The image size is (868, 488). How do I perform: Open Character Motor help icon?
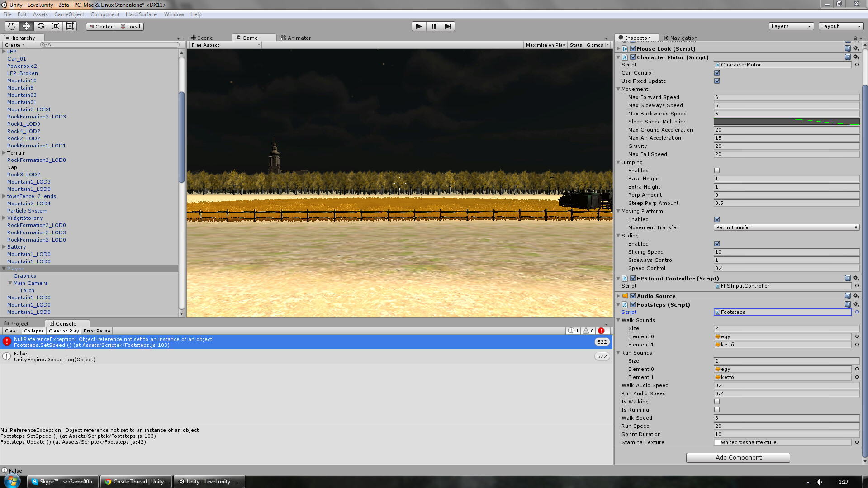(848, 57)
